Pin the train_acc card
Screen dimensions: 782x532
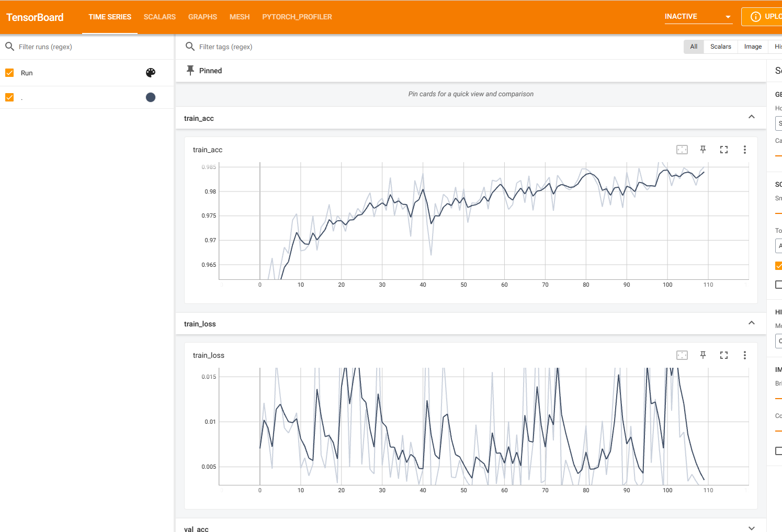[x=703, y=150]
